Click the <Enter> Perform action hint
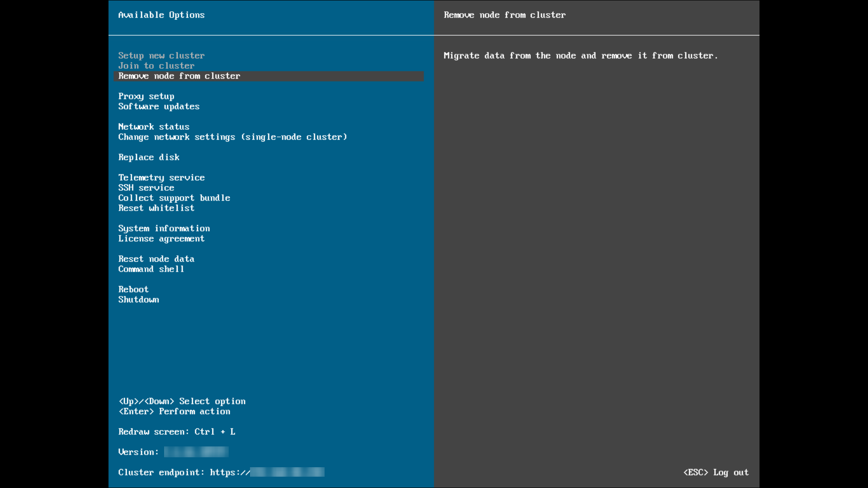868x488 pixels. [x=174, y=412]
